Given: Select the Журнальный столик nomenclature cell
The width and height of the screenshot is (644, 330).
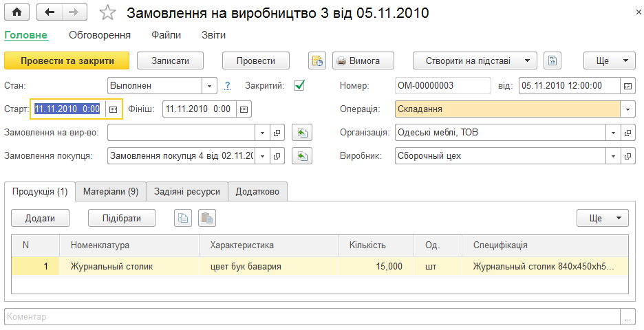Looking at the screenshot, I should pyautogui.click(x=129, y=266).
